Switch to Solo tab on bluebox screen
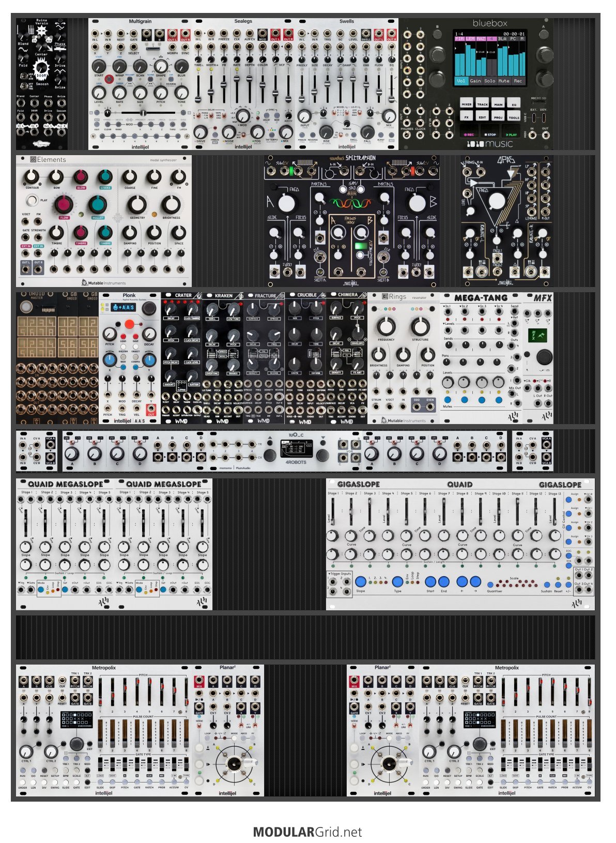The height and width of the screenshot is (843, 616). click(x=490, y=81)
